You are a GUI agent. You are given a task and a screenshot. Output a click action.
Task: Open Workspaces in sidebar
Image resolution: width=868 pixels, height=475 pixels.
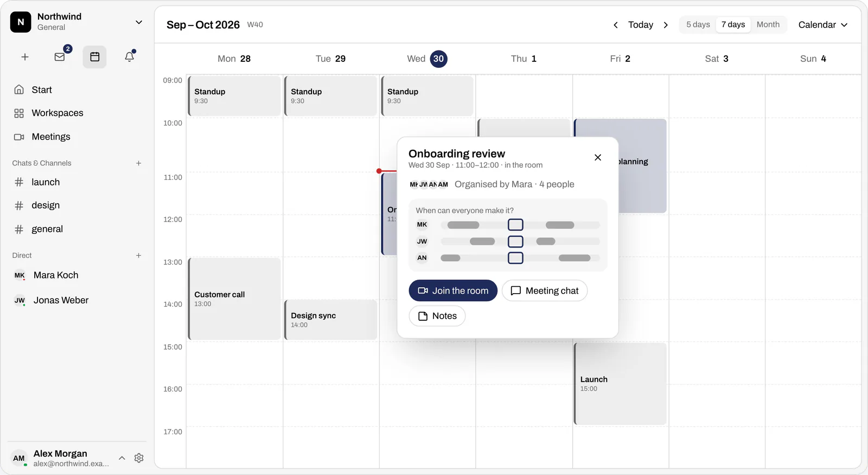pyautogui.click(x=77, y=113)
